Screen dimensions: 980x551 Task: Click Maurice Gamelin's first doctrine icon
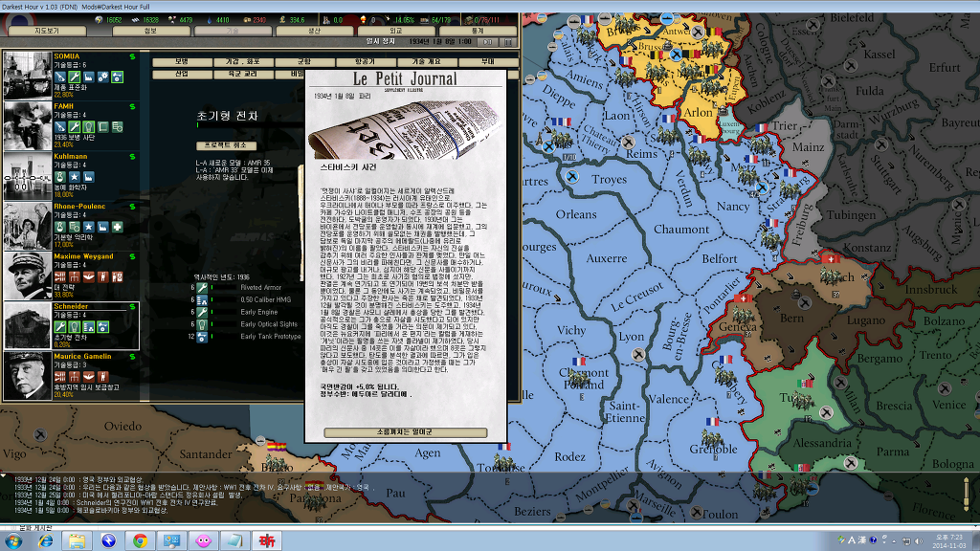(x=60, y=377)
